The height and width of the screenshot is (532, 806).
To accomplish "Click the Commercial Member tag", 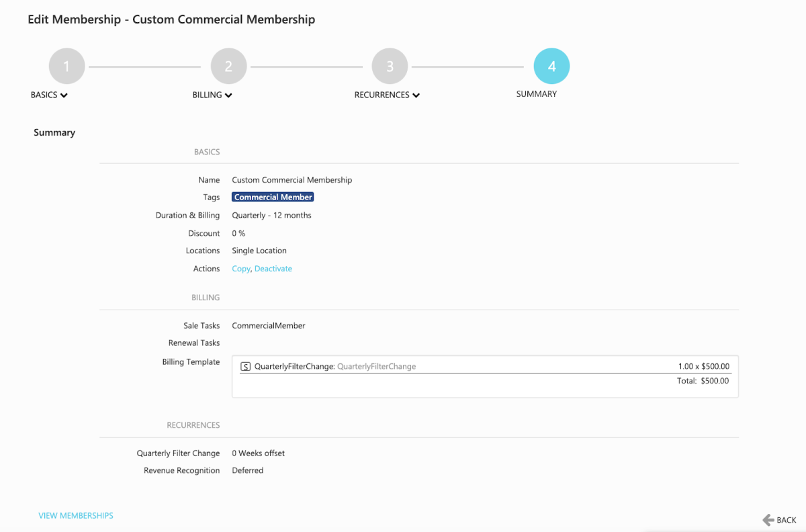I will (273, 197).
